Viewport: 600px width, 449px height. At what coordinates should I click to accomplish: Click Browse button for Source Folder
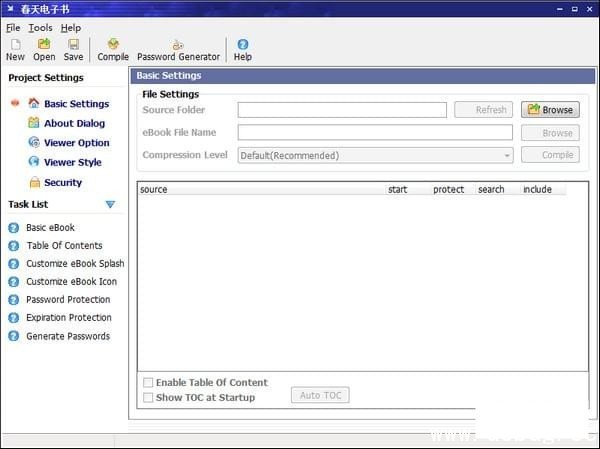[x=550, y=110]
